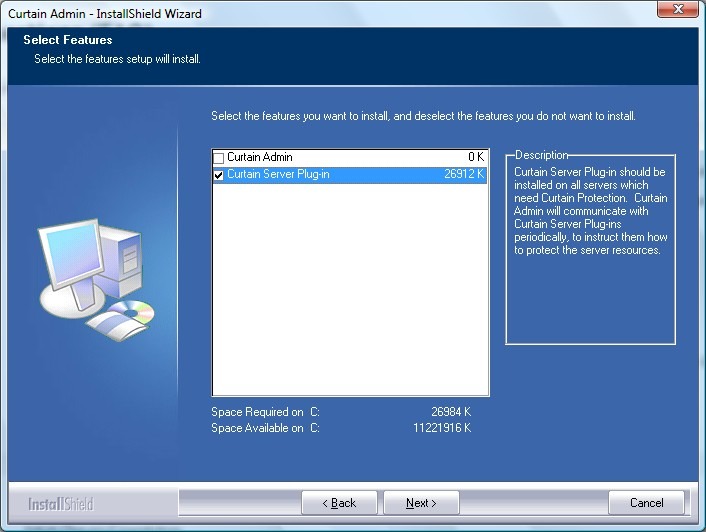Click the Curtain Admin window title bar
The image size is (706, 532).
click(x=300, y=13)
